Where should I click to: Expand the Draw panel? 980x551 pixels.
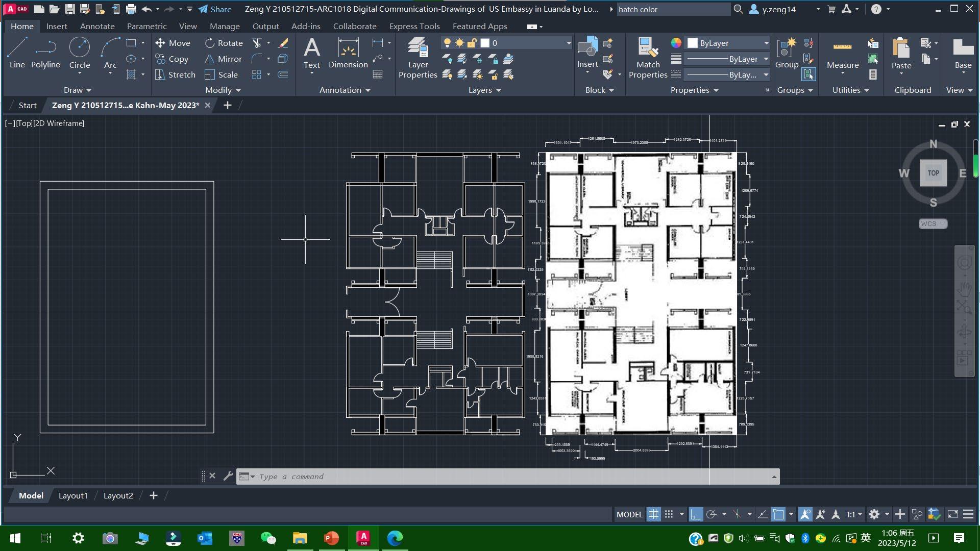(78, 90)
